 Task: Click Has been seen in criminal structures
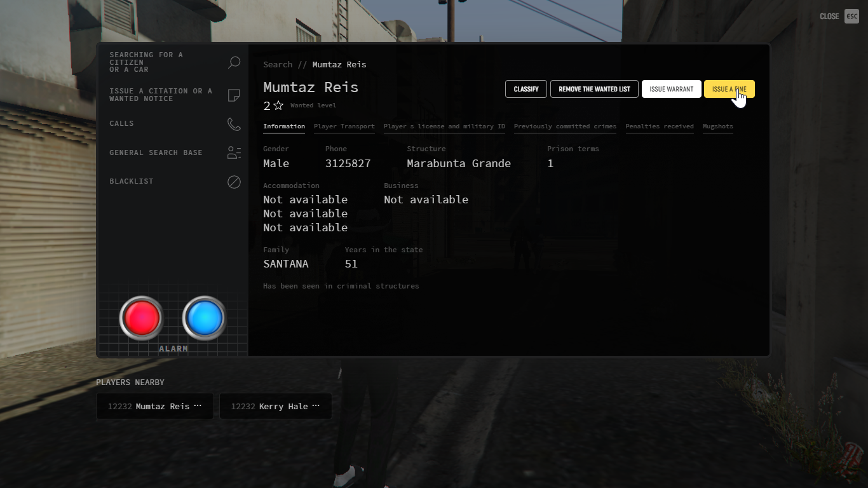pyautogui.click(x=341, y=286)
